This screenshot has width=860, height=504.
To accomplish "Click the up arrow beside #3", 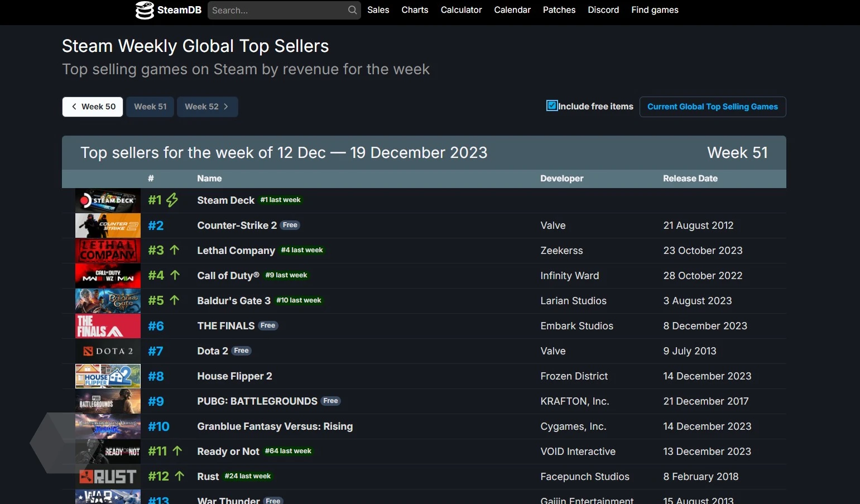I will [175, 250].
